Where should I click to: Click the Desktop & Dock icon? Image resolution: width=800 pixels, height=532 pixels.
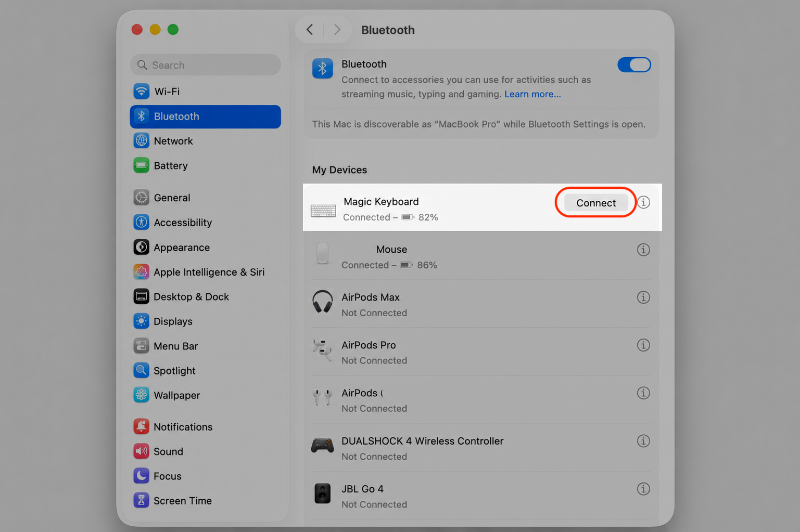(141, 296)
